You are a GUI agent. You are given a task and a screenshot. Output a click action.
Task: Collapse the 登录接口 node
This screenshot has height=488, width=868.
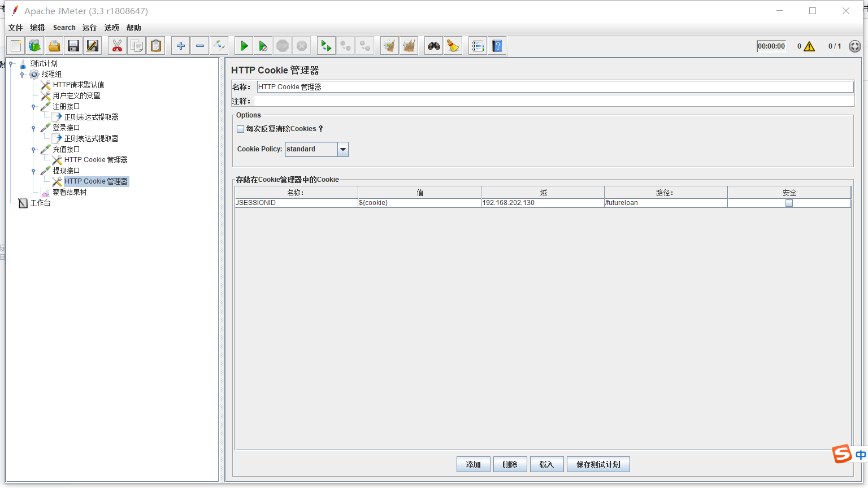pyautogui.click(x=33, y=128)
